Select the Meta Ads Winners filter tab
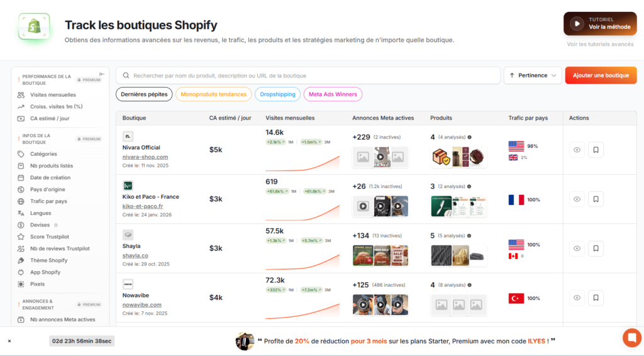 pos(333,94)
